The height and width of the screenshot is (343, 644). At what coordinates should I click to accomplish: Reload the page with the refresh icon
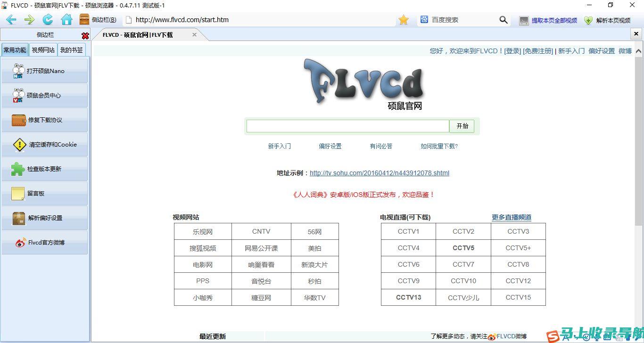point(48,20)
